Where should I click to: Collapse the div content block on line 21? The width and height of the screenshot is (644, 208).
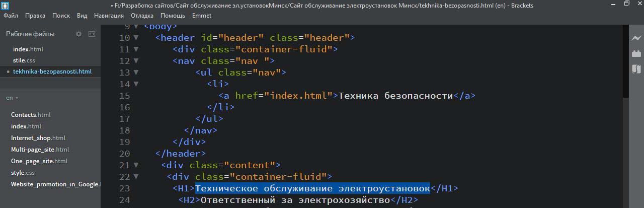[x=136, y=165]
